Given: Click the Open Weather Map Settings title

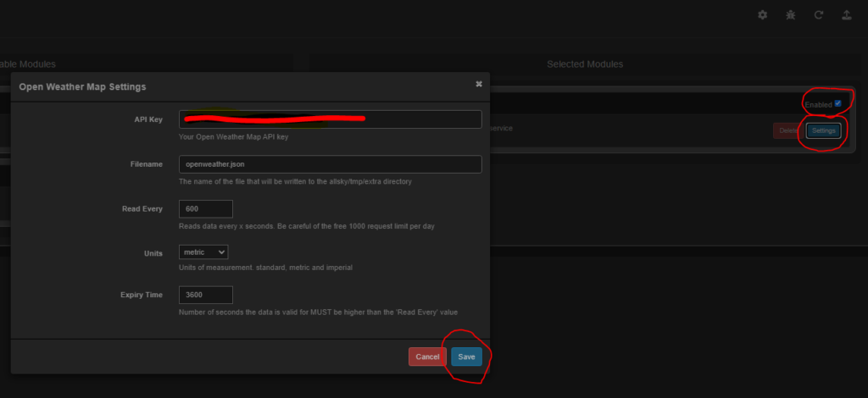Looking at the screenshot, I should point(82,86).
